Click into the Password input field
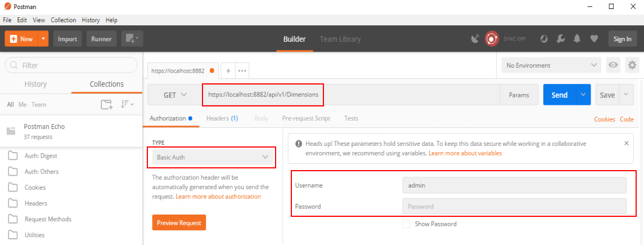The height and width of the screenshot is (245, 644). (514, 206)
